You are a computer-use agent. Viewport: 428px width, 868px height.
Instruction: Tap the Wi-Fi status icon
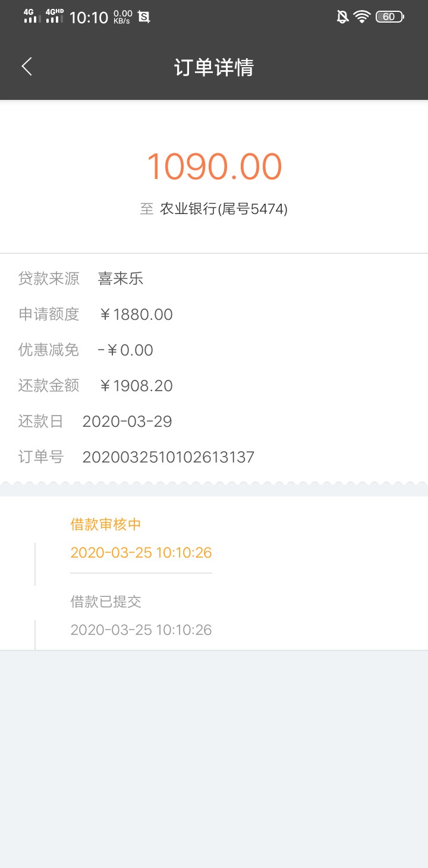pos(361,17)
